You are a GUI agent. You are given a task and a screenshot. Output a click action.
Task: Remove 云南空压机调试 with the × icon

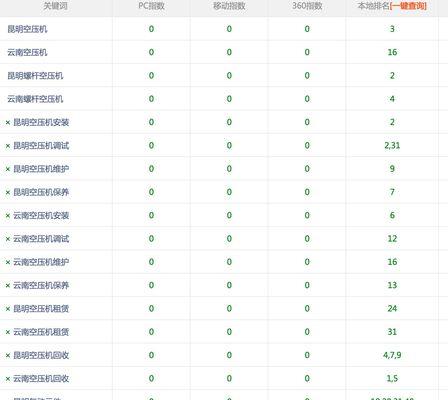[x=8, y=239]
